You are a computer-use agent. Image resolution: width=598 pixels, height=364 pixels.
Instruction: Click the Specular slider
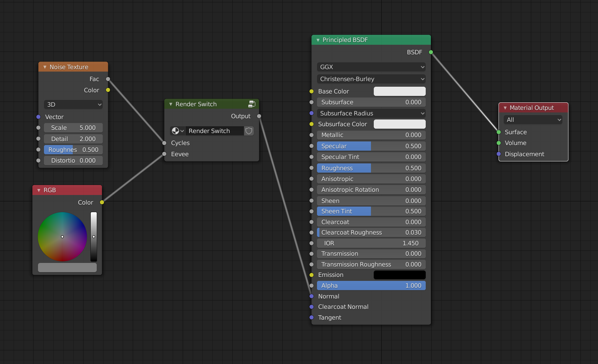coord(371,146)
